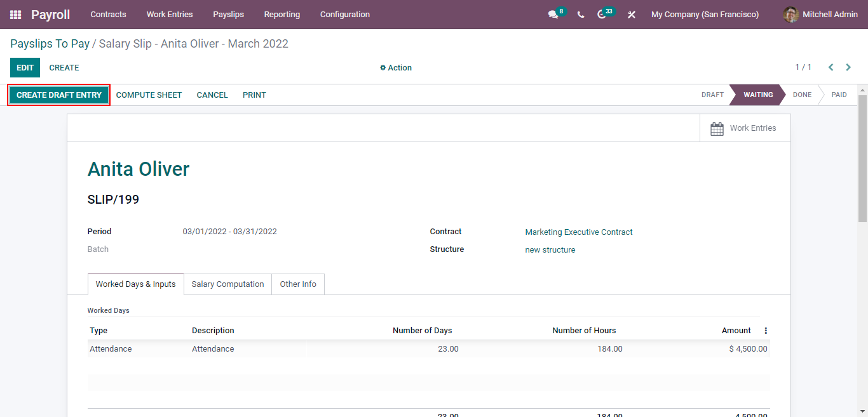
Task: Select the DRAFT status stage
Action: (x=712, y=95)
